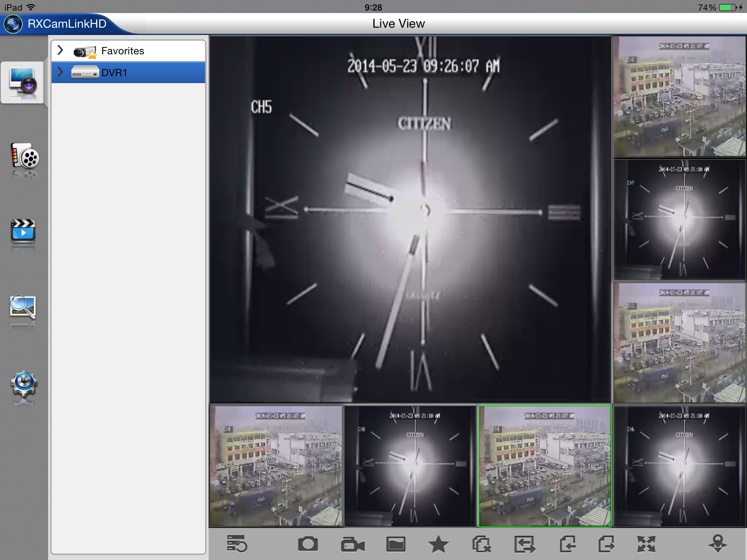The image size is (747, 560).
Task: Start recording with the camcorder icon
Action: (x=352, y=545)
